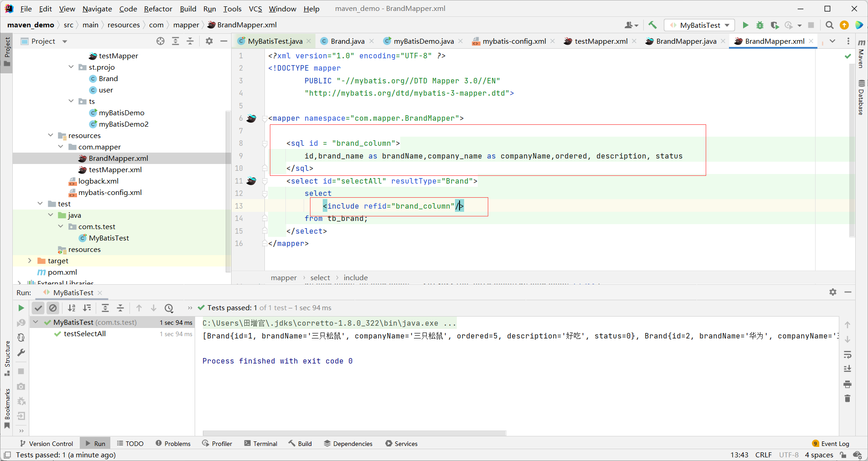Screen dimensions: 868x461
Task: Open the Maven tool window
Action: point(861,54)
